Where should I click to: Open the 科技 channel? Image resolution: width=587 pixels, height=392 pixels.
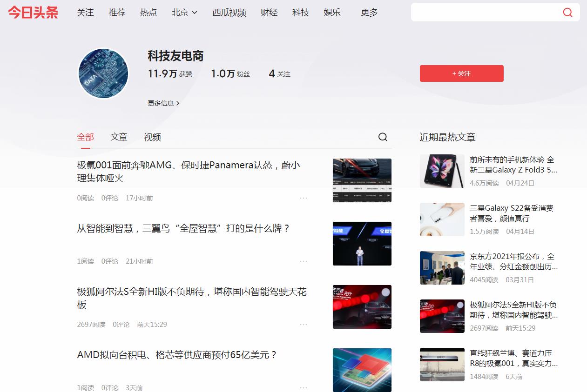coord(301,13)
